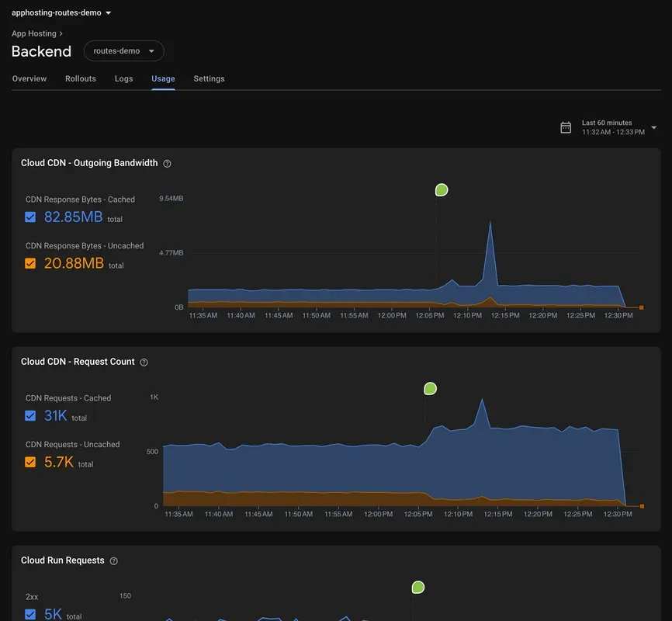This screenshot has width=672, height=621.
Task: Click the breadcrumb chevron after App Hosting
Action: tap(61, 33)
